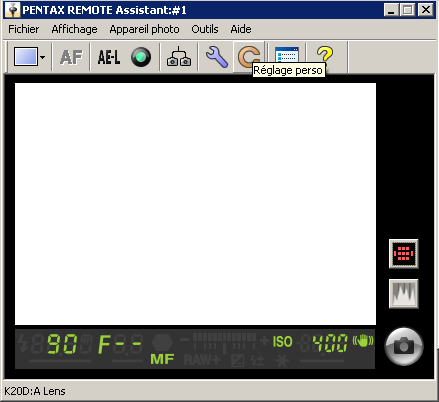Activate the AE-L exposure lock
The image size is (439, 402).
pyautogui.click(x=109, y=57)
